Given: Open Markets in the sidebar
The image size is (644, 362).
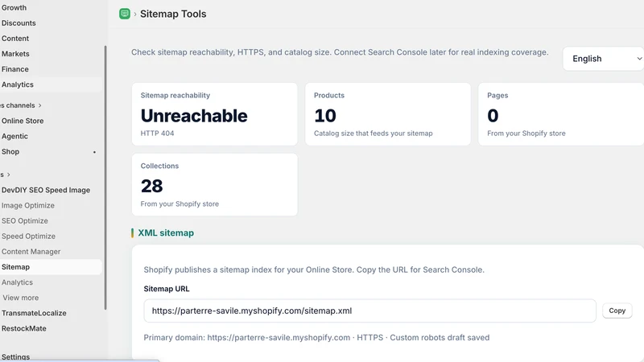Looking at the screenshot, I should click(15, 54).
